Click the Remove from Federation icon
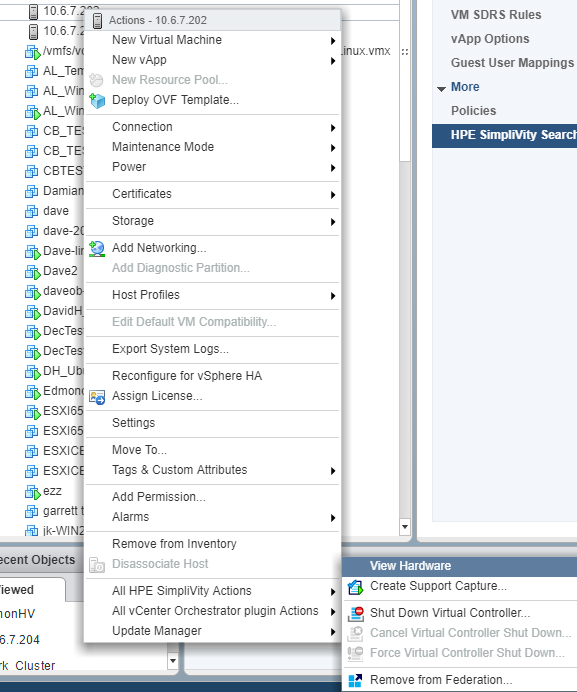The image size is (577, 692). tap(355, 681)
